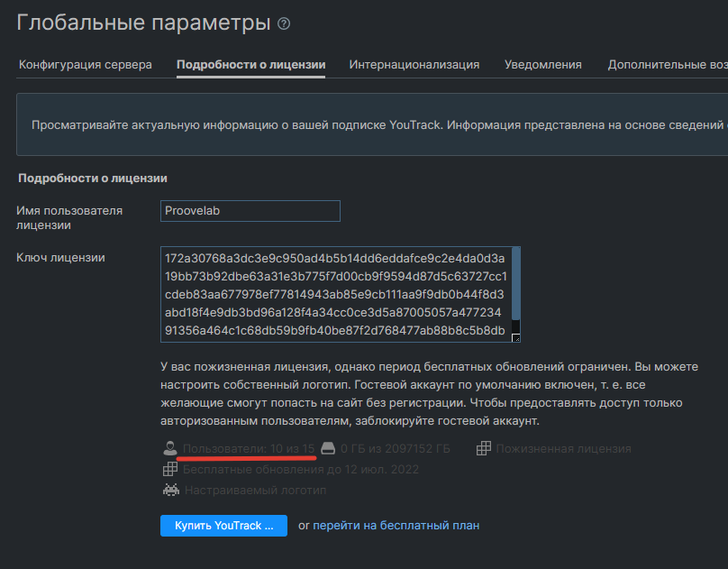
Task: Click the user icon next to Пользователи
Action: click(x=169, y=448)
